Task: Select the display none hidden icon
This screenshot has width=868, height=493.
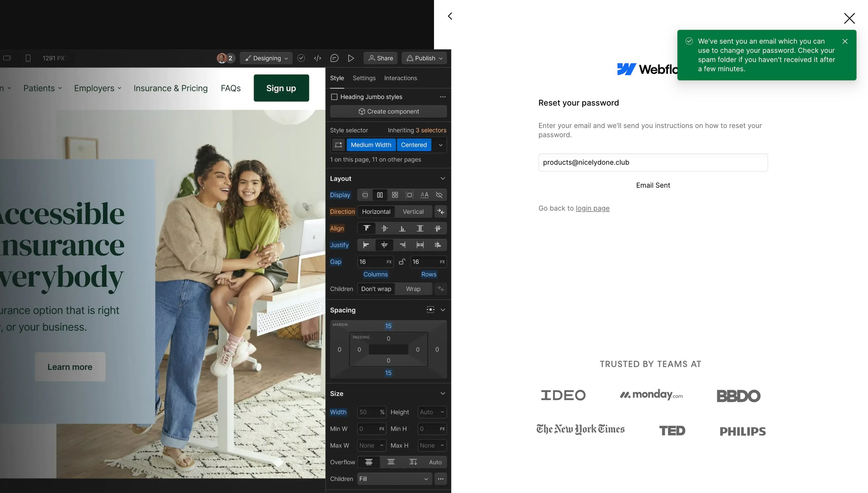Action: click(x=439, y=195)
